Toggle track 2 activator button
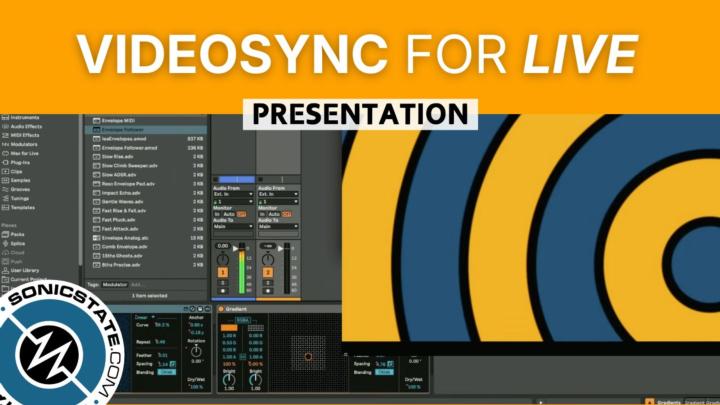This screenshot has height=405, width=720. (x=268, y=272)
